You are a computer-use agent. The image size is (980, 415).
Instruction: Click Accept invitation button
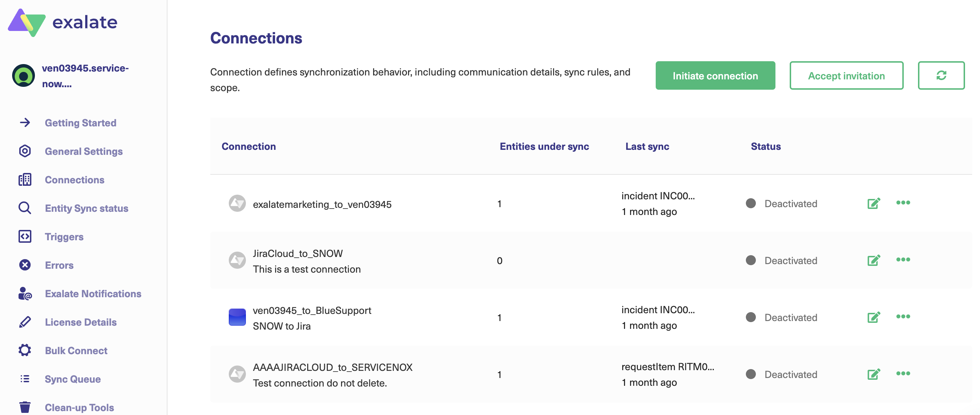point(846,75)
